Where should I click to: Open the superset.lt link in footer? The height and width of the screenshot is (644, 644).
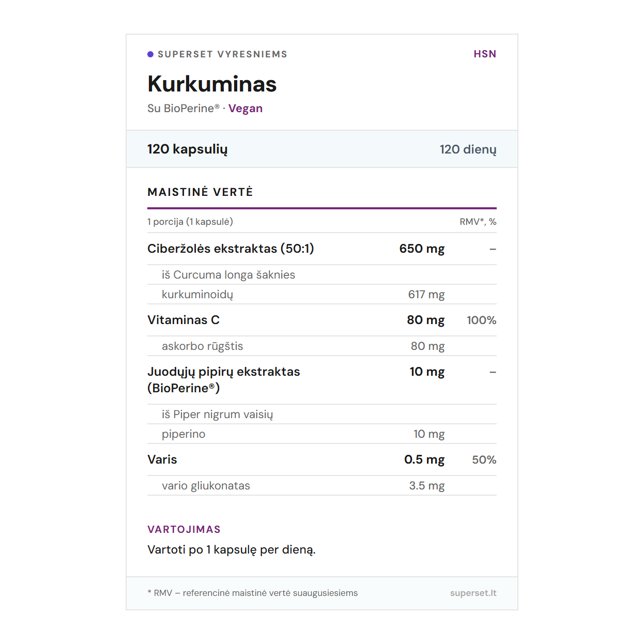[x=473, y=593]
